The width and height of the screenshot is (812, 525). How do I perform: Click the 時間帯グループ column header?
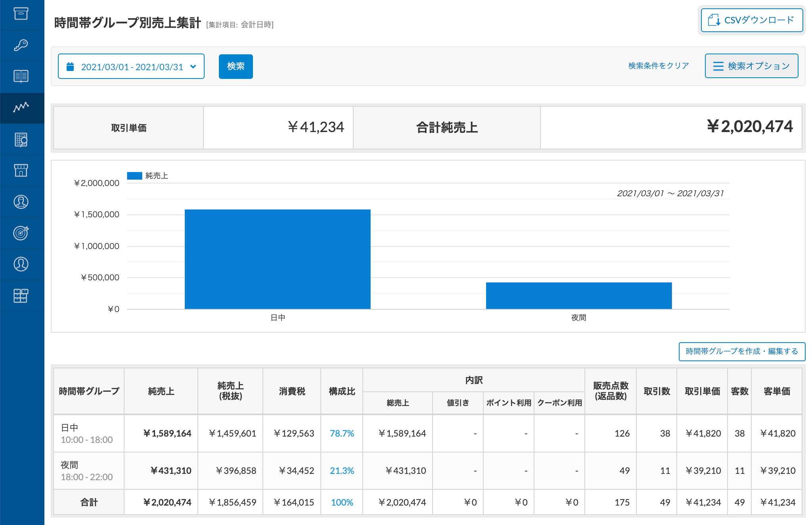click(89, 391)
